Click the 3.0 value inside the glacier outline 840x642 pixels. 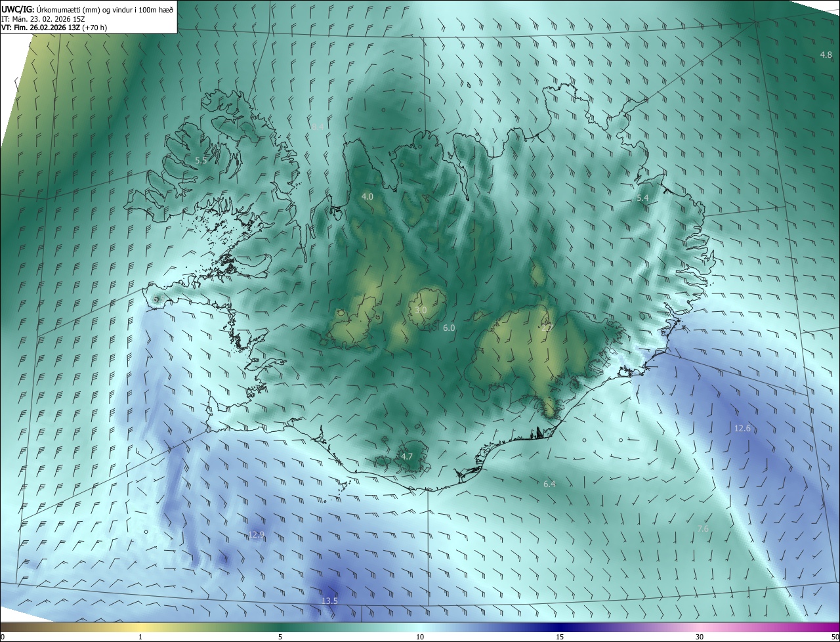421,310
